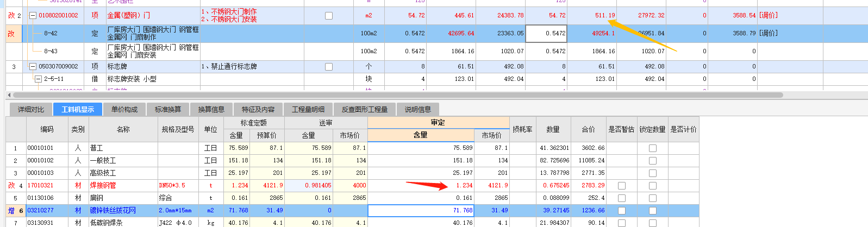Toggle 是否暂估 checkbox for 扁钢 row
The image size is (868, 227).
click(x=622, y=198)
